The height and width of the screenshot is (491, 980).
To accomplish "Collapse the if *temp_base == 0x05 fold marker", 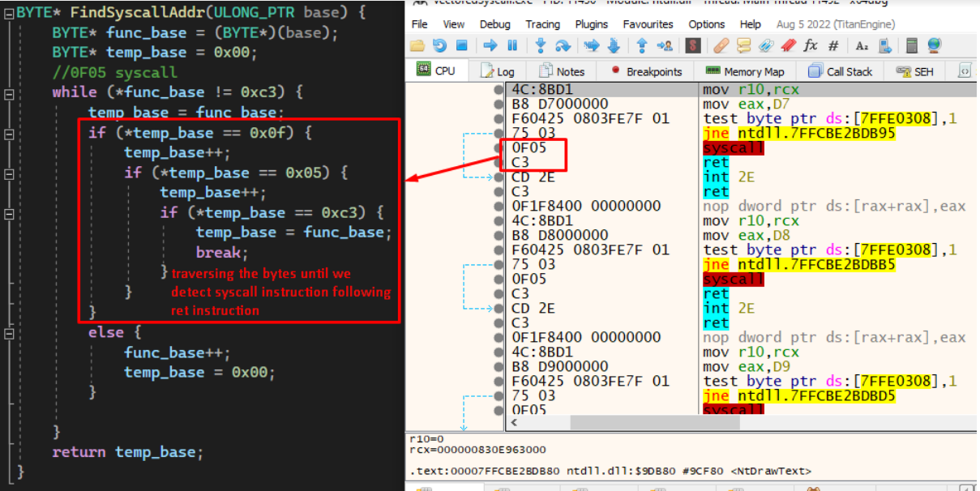I will [9, 173].
